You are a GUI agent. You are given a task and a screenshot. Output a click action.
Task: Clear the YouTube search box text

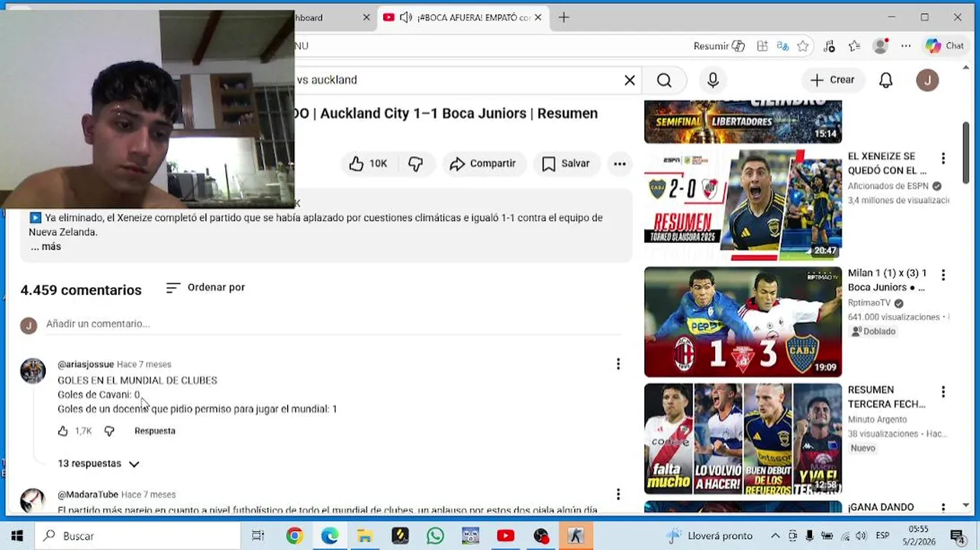(630, 80)
